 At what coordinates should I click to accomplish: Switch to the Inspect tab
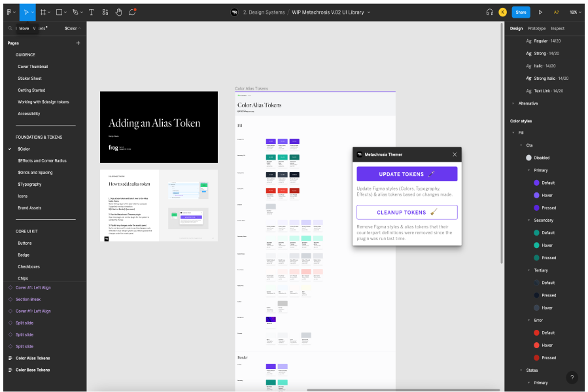click(557, 28)
